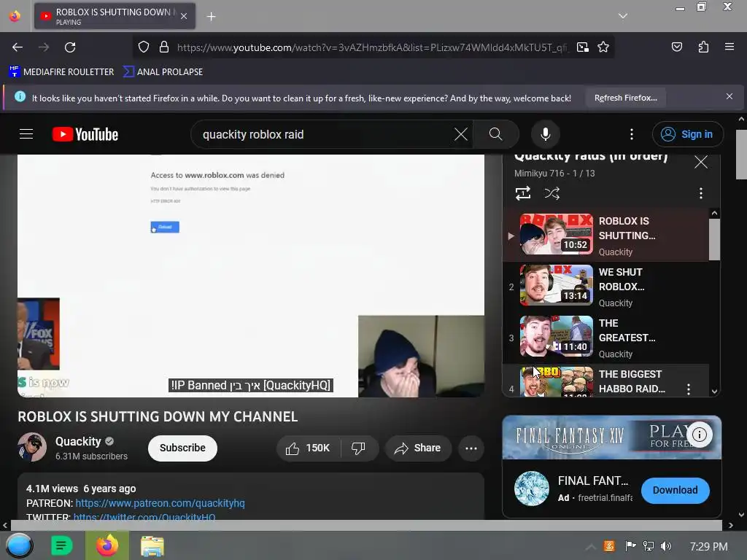
Task: Open a new browser tab
Action: point(211,17)
